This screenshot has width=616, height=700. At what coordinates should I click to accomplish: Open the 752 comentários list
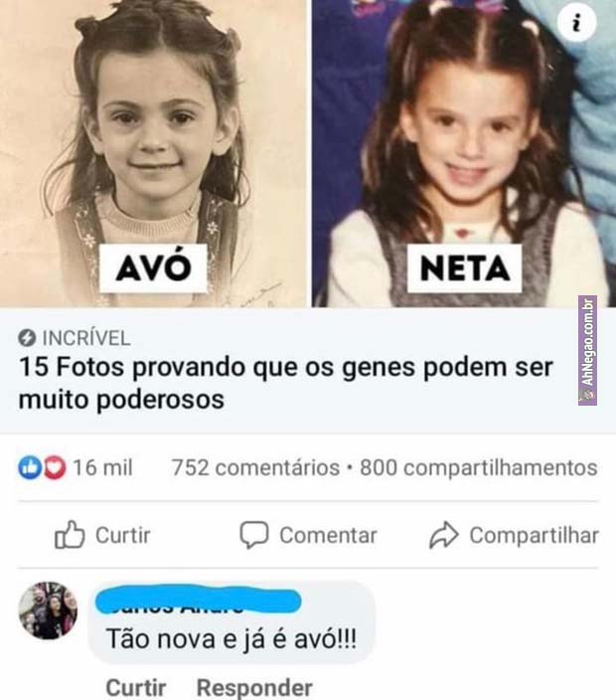pos(255,468)
